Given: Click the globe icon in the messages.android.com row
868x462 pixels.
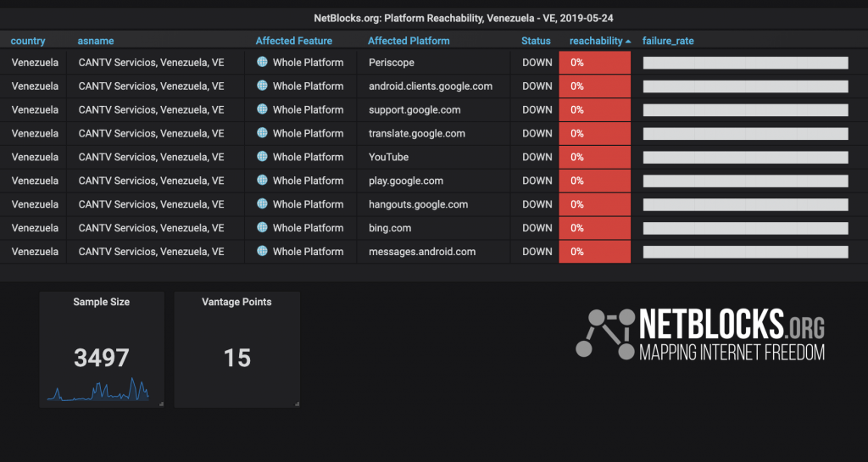Looking at the screenshot, I should click(263, 251).
